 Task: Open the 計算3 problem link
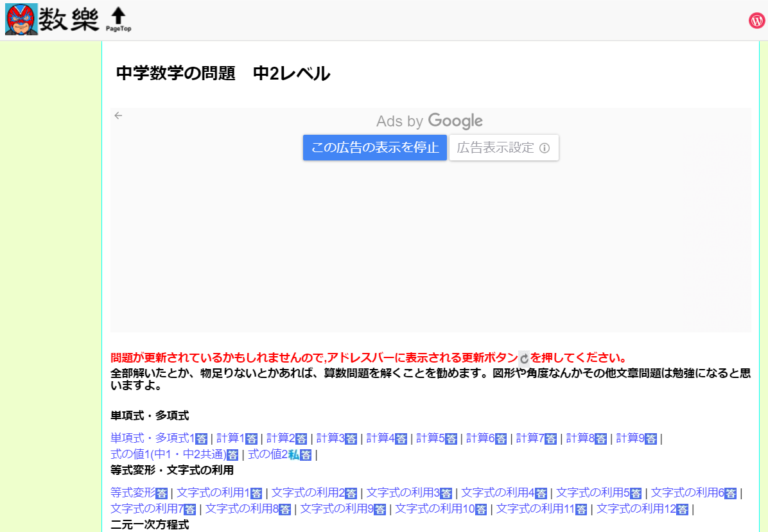(331, 438)
